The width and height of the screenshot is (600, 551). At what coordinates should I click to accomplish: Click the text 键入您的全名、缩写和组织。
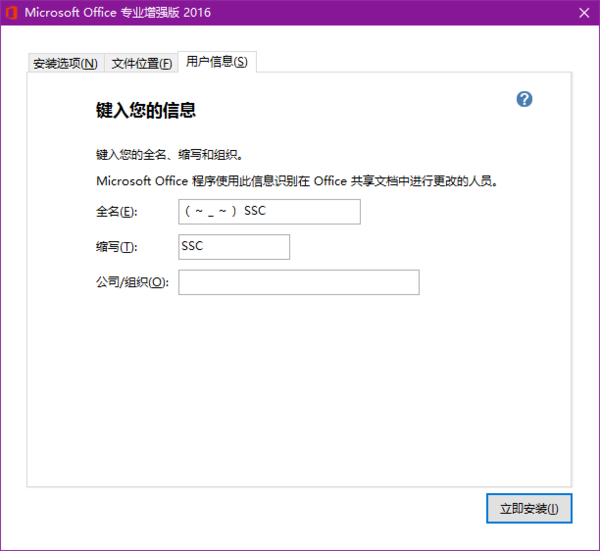169,155
